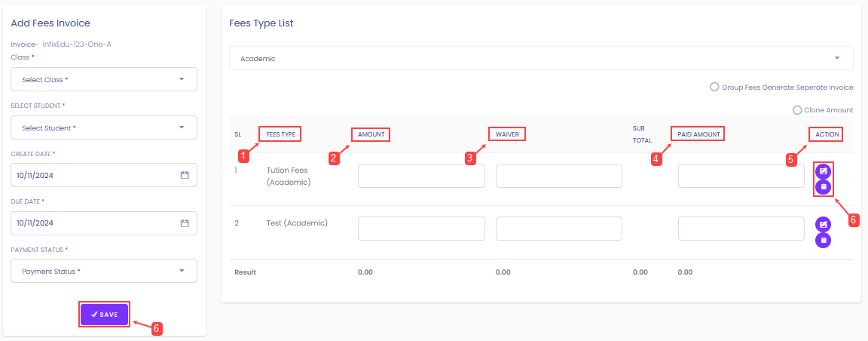The image size is (868, 341).
Task: Click the Create Date input field
Action: [104, 175]
